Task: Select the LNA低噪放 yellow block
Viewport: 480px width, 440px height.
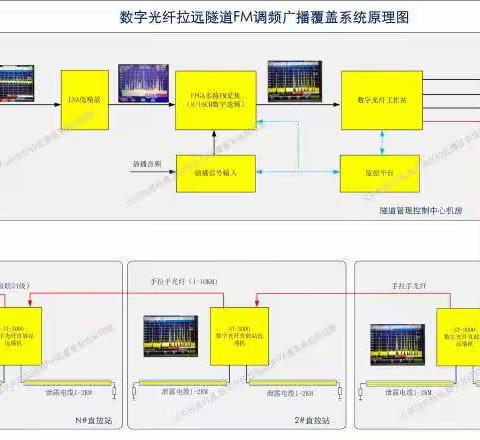Action: coord(85,100)
